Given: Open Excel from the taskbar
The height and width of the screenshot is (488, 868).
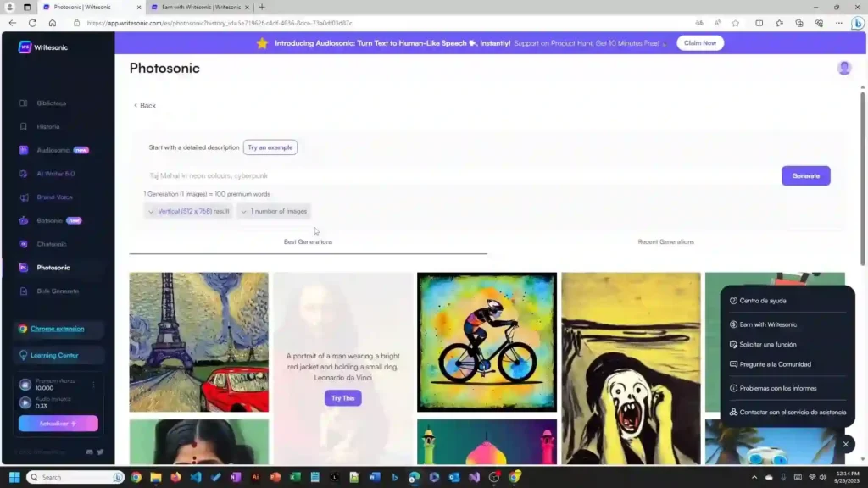Looking at the screenshot, I should pyautogui.click(x=295, y=477).
